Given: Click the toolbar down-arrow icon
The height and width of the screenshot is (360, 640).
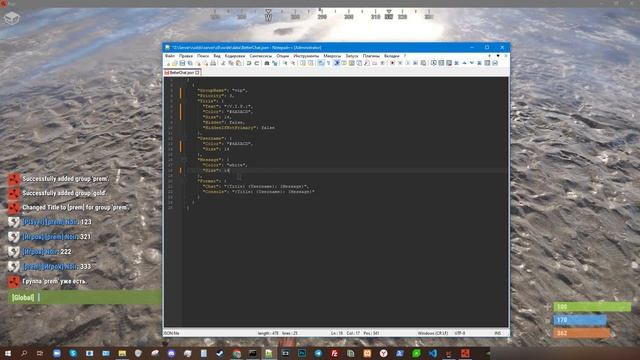Looking at the screenshot, I should pyautogui.click(x=472, y=63).
